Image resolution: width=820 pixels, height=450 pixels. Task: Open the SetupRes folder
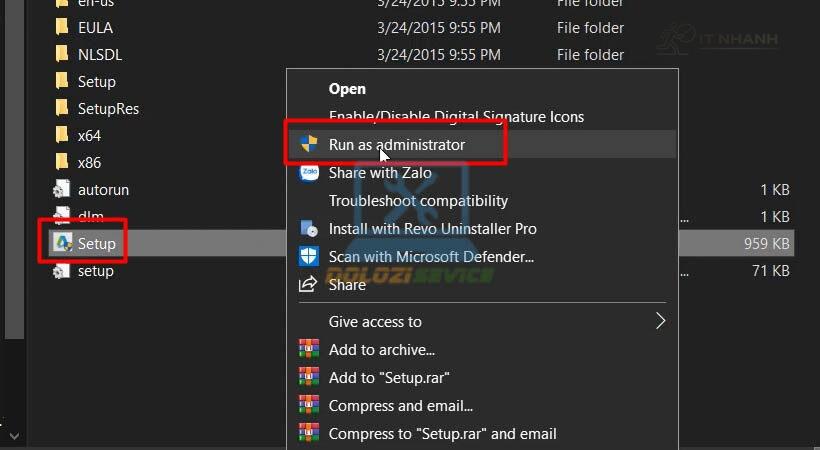point(108,109)
